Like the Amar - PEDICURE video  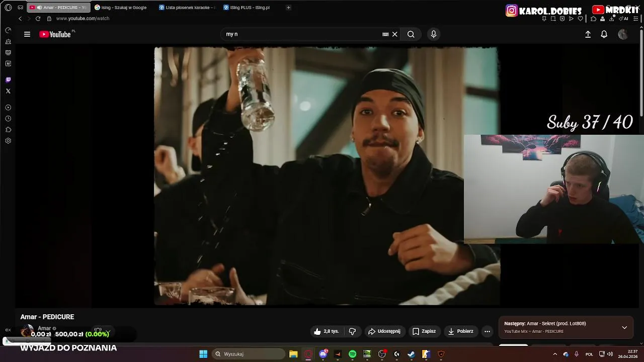pos(326,331)
